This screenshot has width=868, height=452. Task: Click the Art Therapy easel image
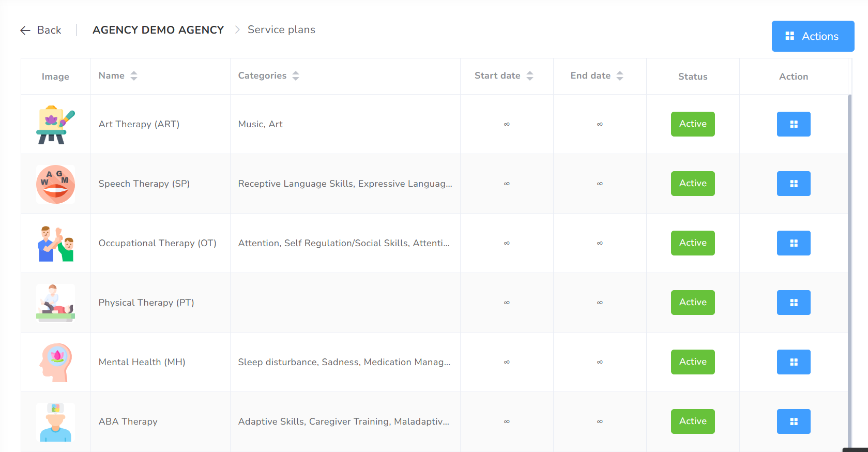pyautogui.click(x=55, y=125)
